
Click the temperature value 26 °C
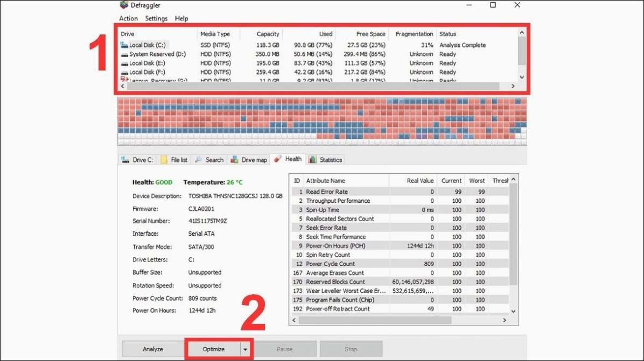[x=235, y=182]
